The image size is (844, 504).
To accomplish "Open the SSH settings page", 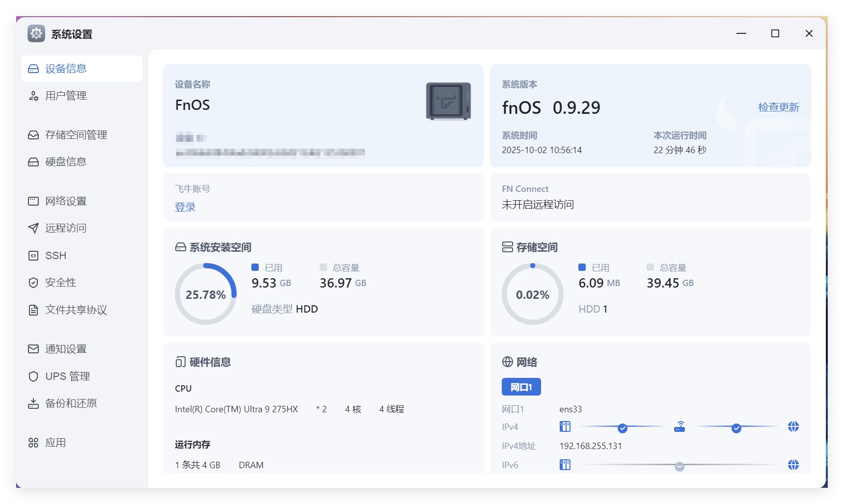I will pyautogui.click(x=82, y=256).
